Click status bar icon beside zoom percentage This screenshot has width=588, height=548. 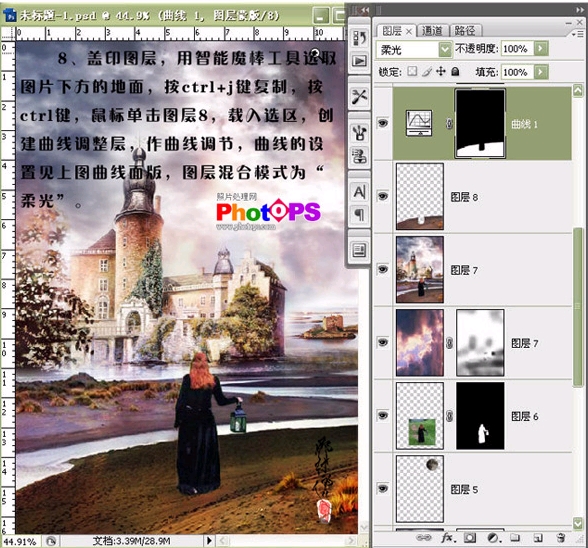51,541
